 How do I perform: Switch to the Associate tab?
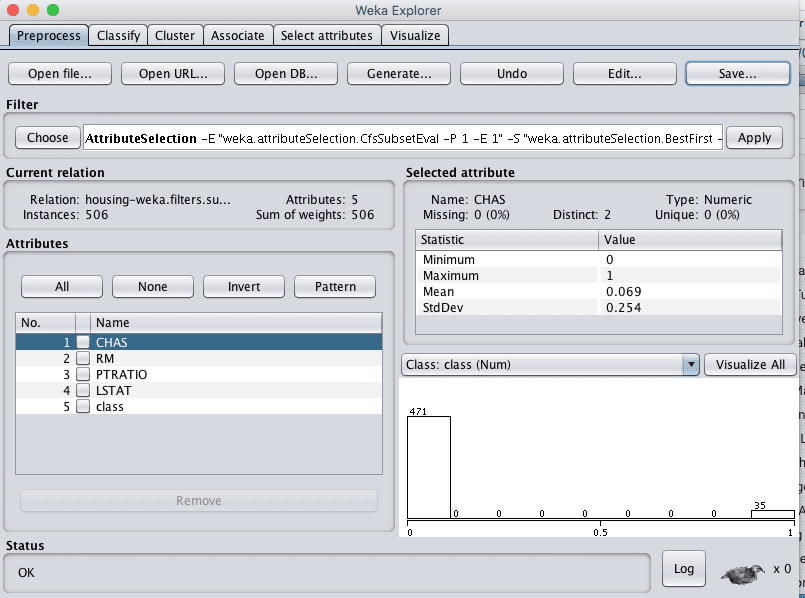tap(238, 35)
